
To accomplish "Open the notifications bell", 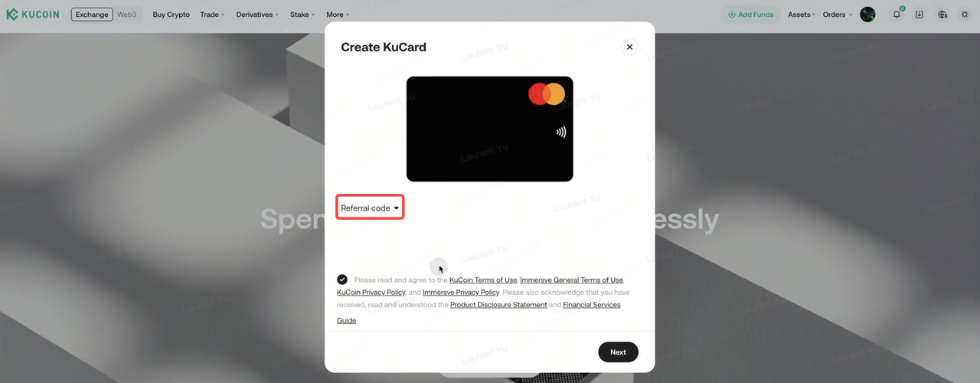I will [x=897, y=15].
